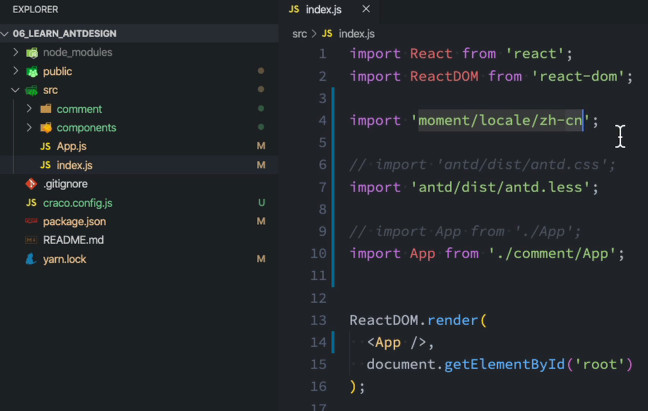Open App.js from the explorer
The width and height of the screenshot is (648, 411).
tap(71, 146)
